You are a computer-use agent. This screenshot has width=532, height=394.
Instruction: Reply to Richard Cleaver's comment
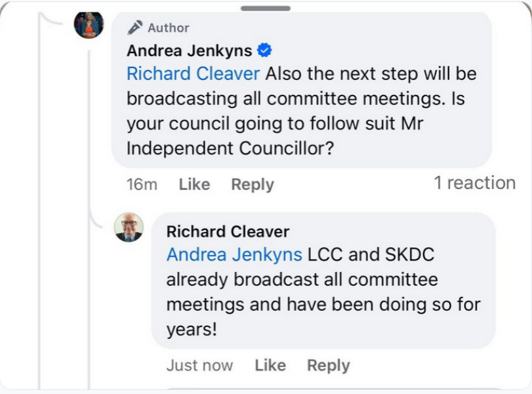pos(329,365)
